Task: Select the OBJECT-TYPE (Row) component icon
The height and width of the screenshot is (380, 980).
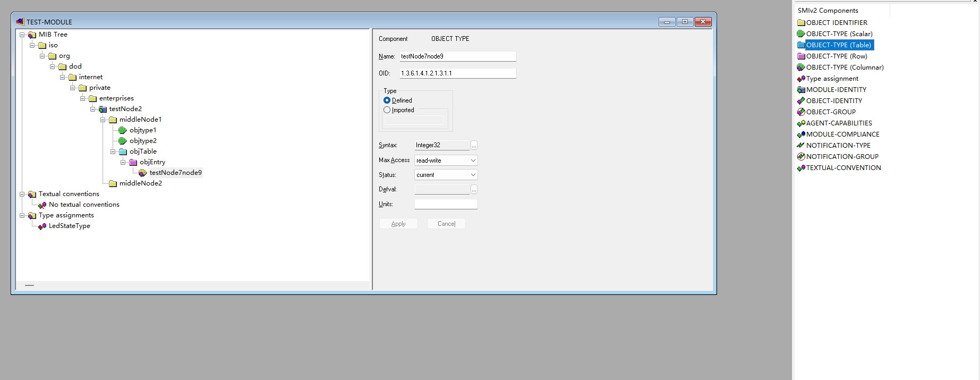Action: point(801,56)
